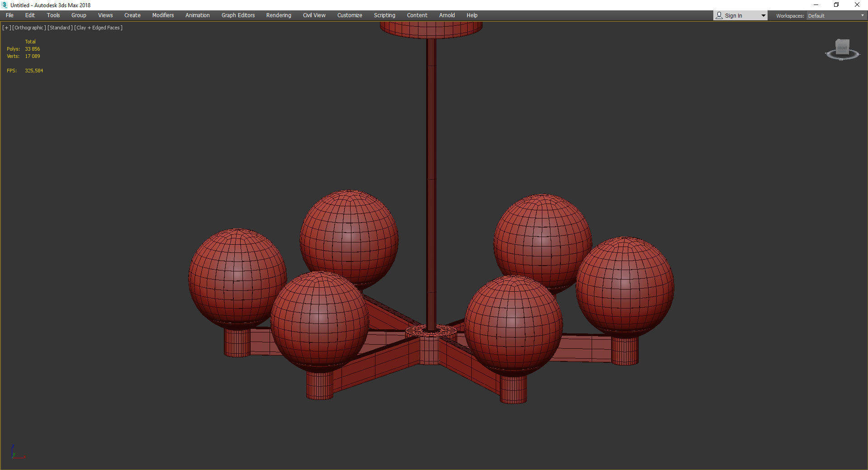Click the Verts count value 17 089

pos(33,56)
